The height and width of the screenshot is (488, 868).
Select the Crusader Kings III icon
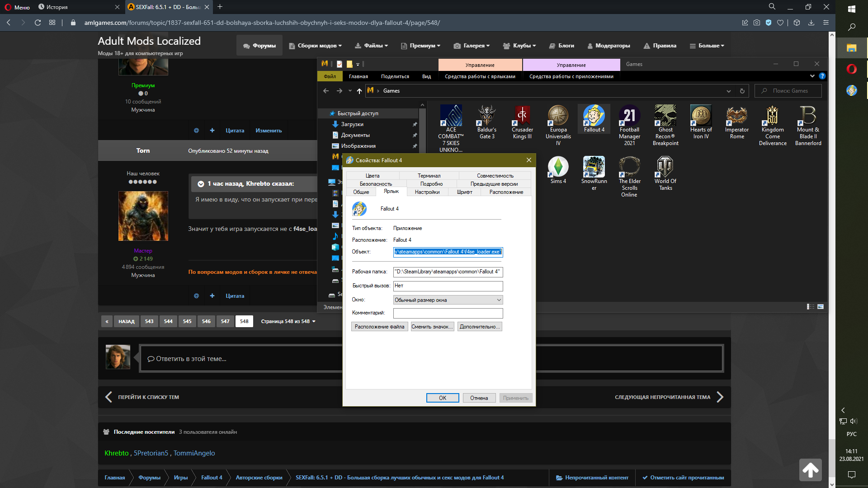[x=522, y=117]
